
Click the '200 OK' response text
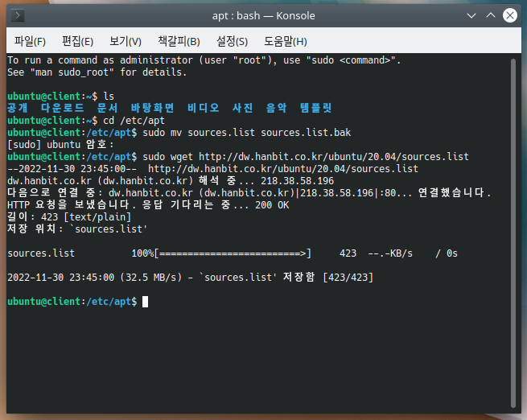(x=272, y=205)
